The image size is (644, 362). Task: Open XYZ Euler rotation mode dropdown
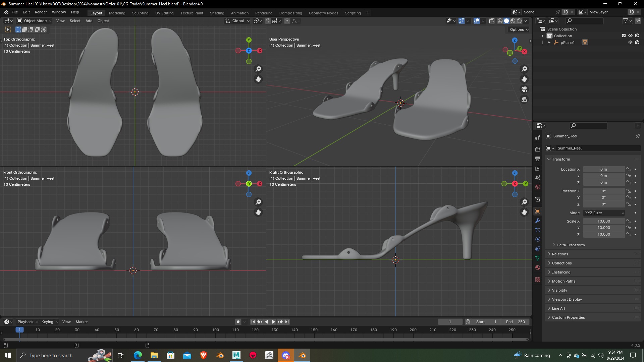pyautogui.click(x=604, y=213)
